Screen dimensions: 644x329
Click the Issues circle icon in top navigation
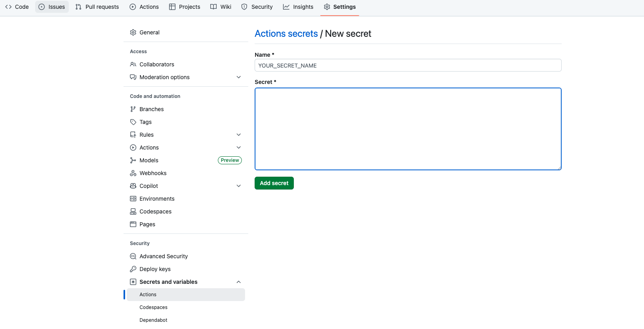coord(42,7)
